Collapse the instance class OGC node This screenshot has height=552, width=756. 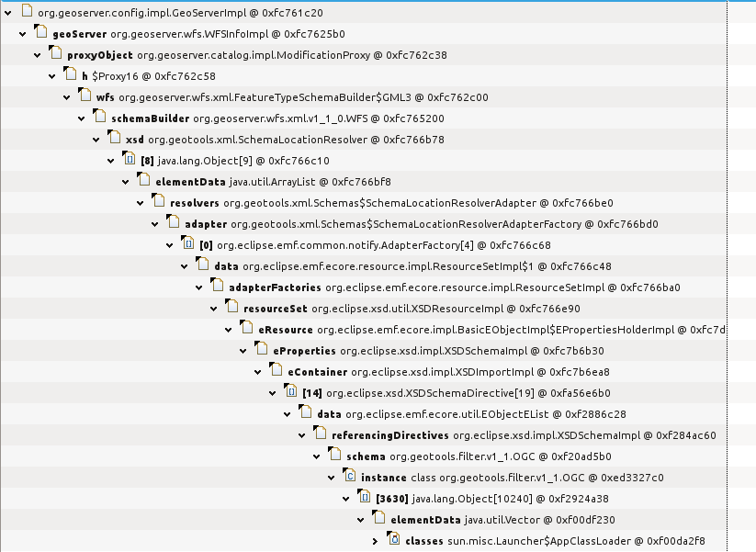[x=332, y=479]
